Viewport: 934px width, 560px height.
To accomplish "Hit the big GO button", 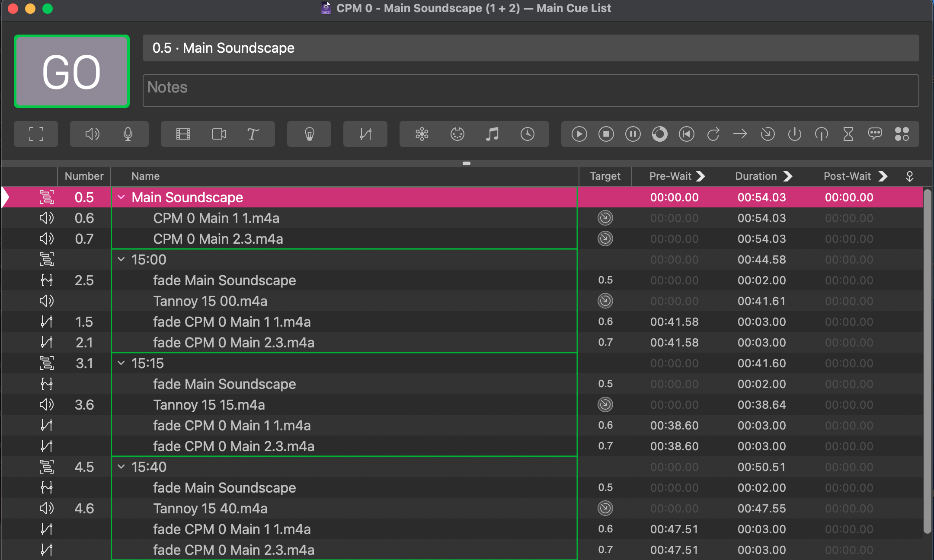I will tap(72, 71).
